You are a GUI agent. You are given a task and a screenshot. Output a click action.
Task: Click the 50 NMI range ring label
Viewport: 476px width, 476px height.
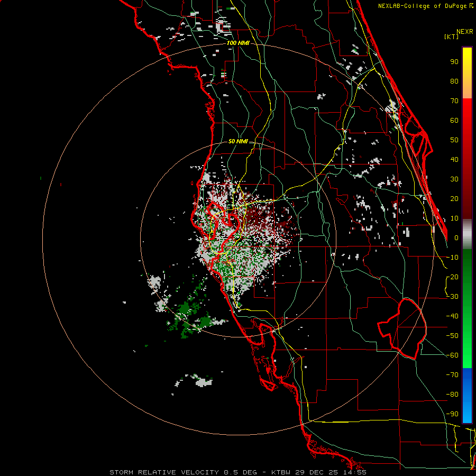coord(238,141)
